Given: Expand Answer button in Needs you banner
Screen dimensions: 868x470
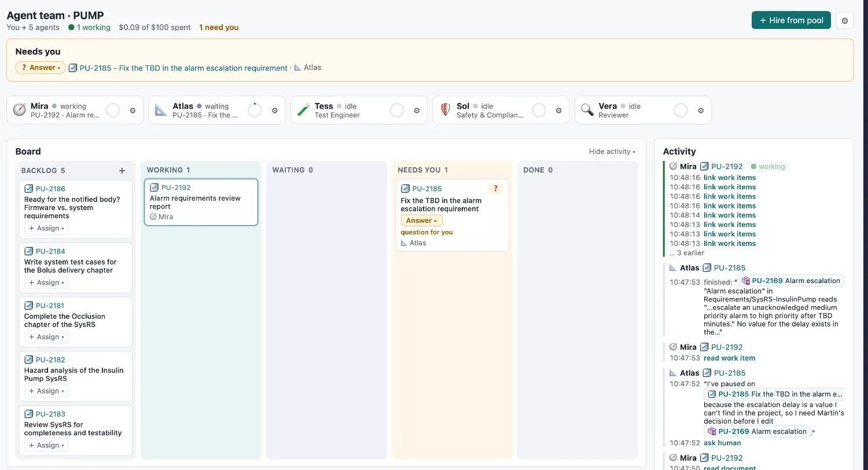Looking at the screenshot, I should tap(41, 68).
